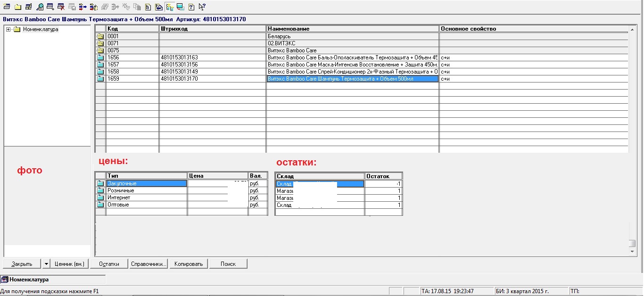Click the new group folder toolbar icon
The image size is (644, 296).
[18, 7]
